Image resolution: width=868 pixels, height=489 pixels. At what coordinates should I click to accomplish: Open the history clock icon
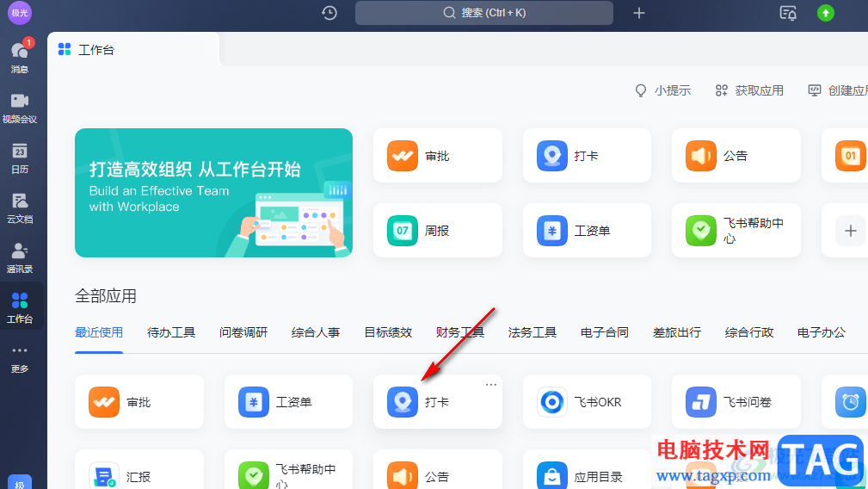[x=329, y=13]
